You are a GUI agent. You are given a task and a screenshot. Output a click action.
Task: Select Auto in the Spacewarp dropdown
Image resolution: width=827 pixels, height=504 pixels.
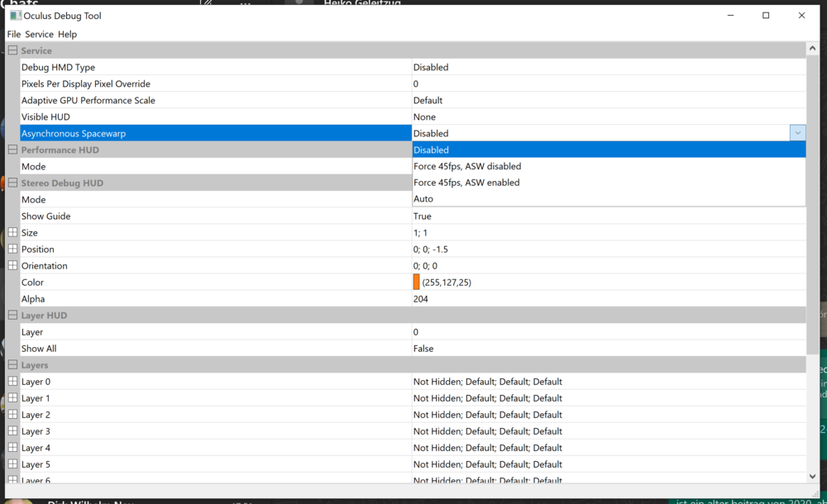(x=609, y=199)
